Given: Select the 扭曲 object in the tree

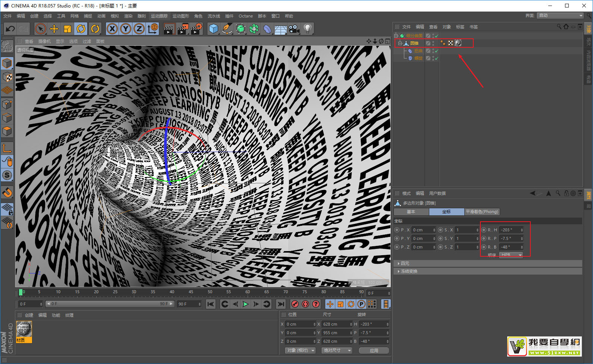Looking at the screenshot, I should point(418,51).
